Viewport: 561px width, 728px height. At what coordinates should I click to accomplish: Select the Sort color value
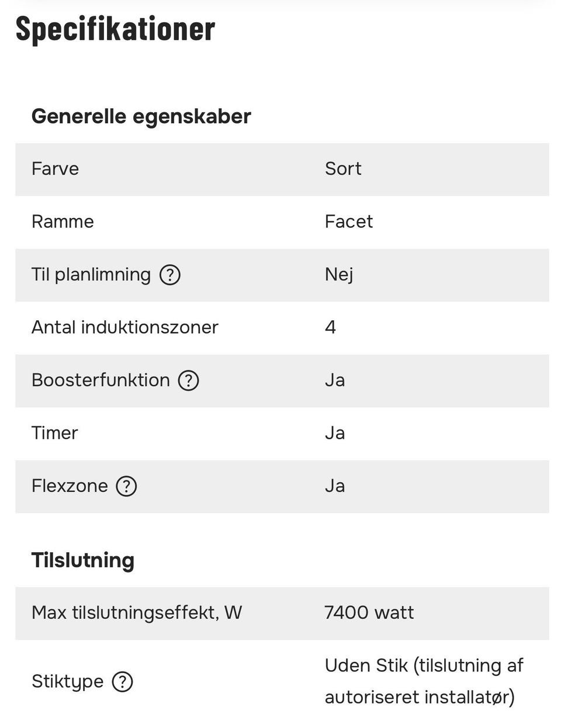[343, 169]
